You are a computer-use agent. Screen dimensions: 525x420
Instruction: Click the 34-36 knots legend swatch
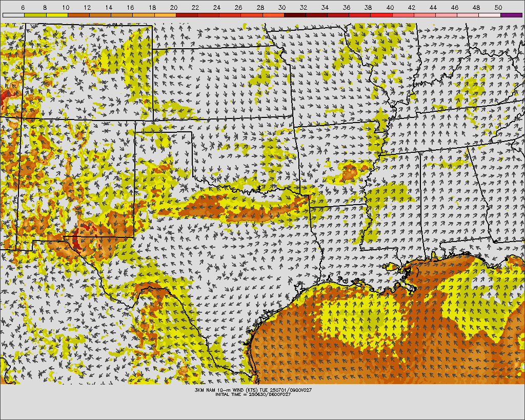[x=338, y=15]
